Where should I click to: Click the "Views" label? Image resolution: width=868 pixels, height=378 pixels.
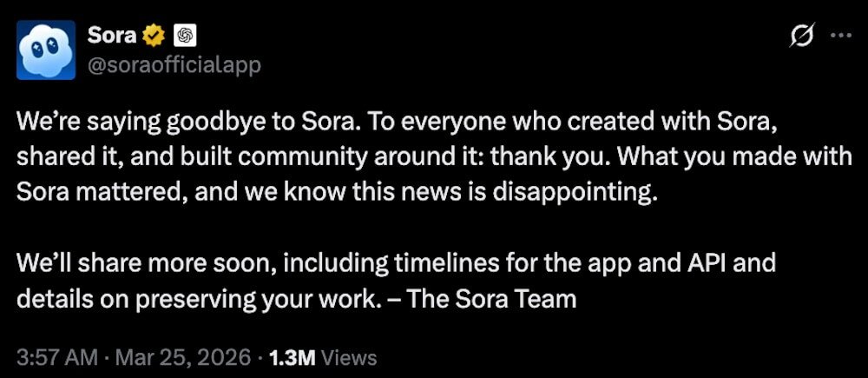(x=349, y=357)
